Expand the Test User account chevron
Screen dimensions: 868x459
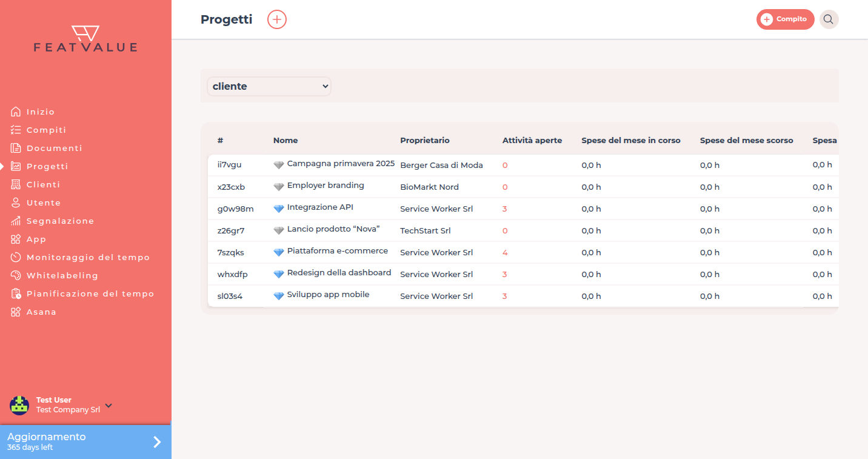point(109,405)
